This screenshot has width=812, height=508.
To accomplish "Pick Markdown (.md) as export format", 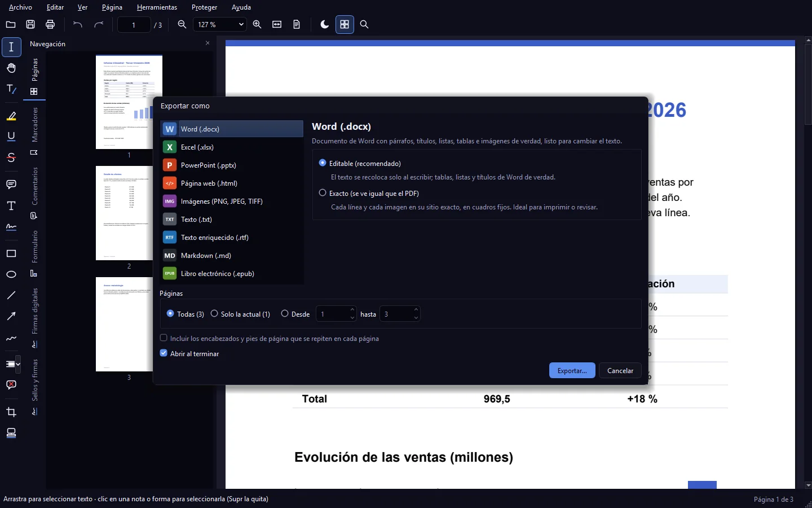I will (x=232, y=255).
